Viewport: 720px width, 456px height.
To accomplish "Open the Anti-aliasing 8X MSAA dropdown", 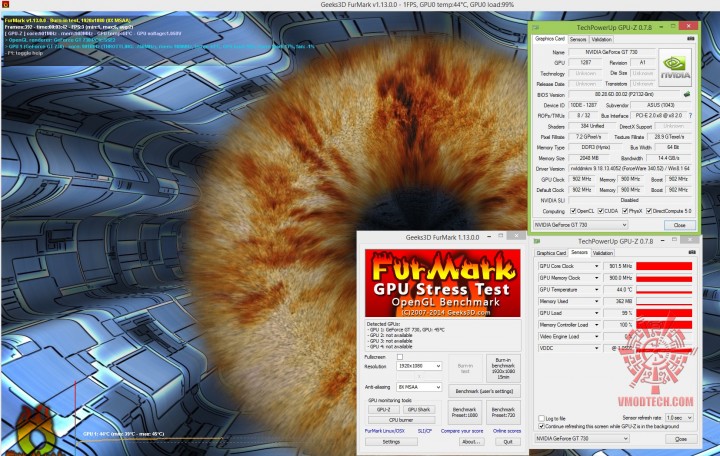I will [x=419, y=387].
